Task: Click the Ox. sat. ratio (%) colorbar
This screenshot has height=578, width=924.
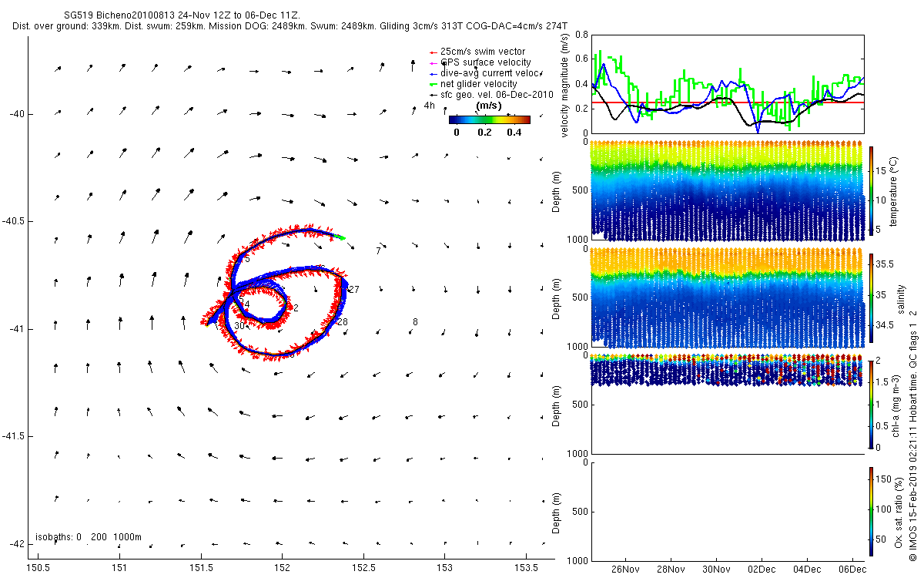Action: coord(871,511)
